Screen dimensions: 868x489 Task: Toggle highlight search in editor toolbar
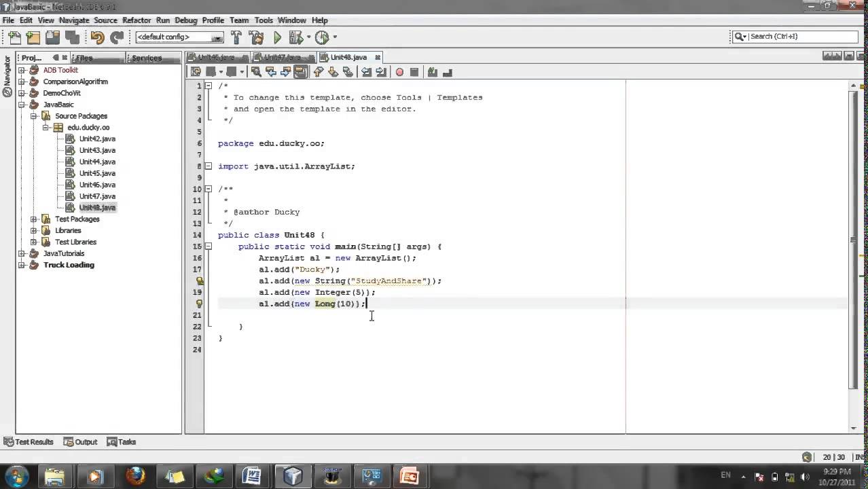301,72
